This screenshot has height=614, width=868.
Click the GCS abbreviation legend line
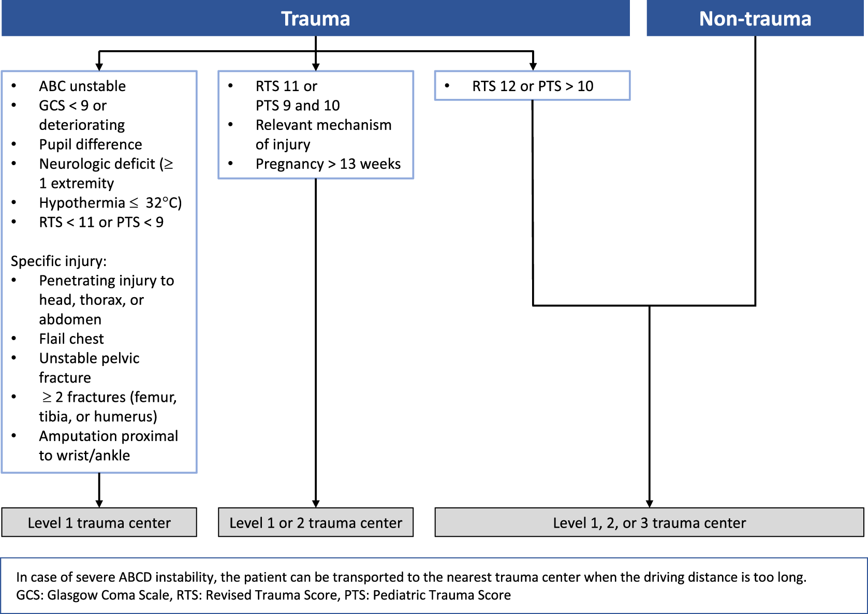(x=263, y=595)
